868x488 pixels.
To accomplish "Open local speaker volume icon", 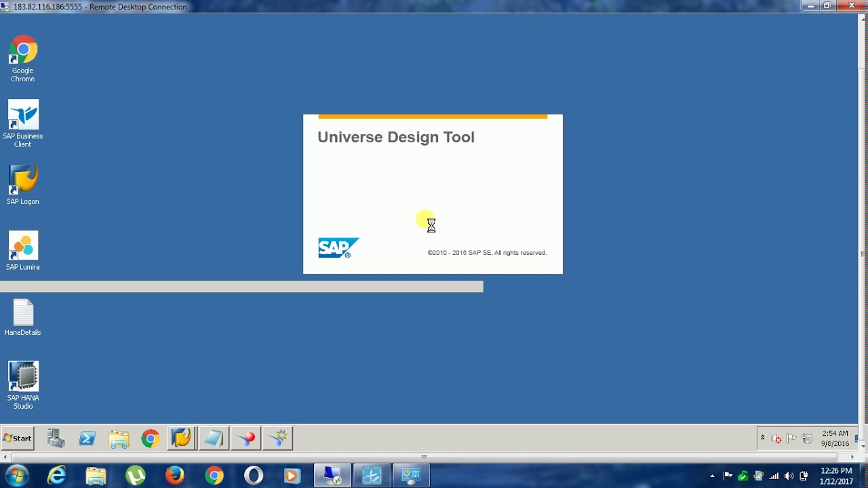I will coord(789,476).
